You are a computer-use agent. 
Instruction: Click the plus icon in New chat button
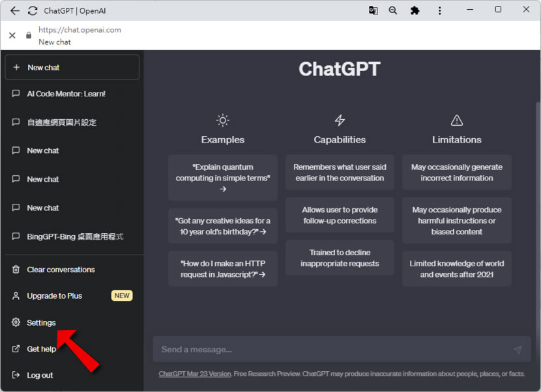(x=16, y=67)
